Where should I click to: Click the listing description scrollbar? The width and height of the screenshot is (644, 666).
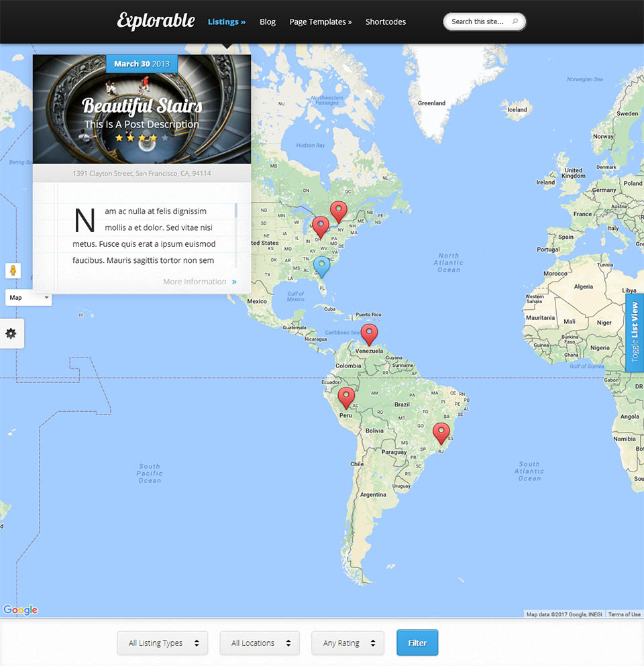tap(236, 211)
